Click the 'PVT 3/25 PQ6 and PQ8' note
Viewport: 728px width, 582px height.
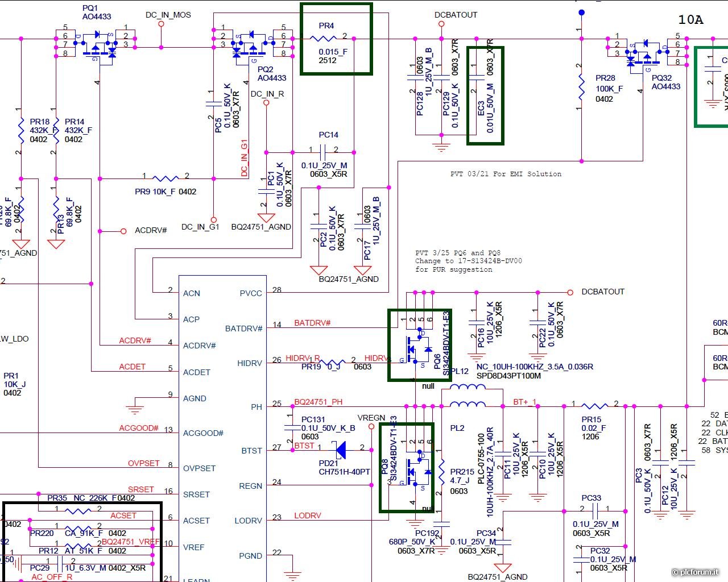pyautogui.click(x=458, y=253)
